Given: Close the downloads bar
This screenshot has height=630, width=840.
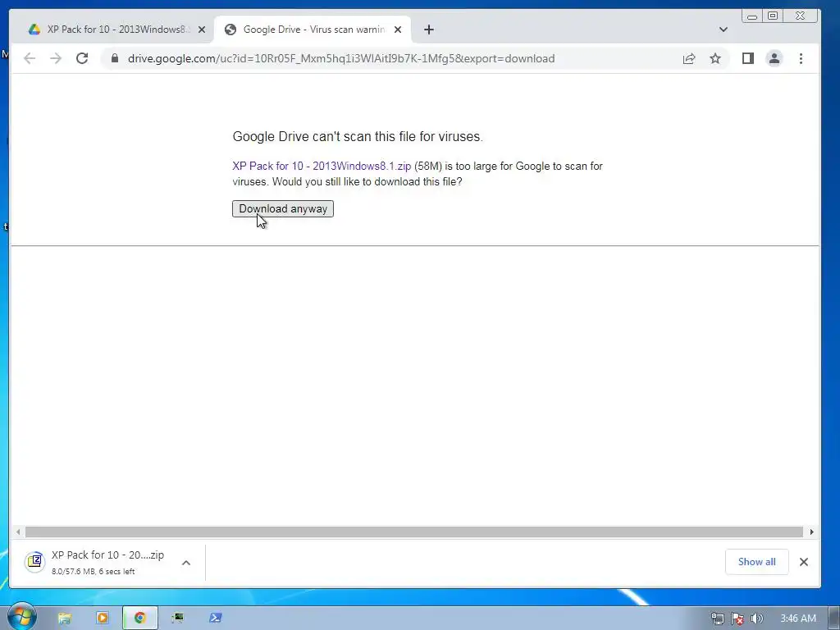Looking at the screenshot, I should point(804,562).
